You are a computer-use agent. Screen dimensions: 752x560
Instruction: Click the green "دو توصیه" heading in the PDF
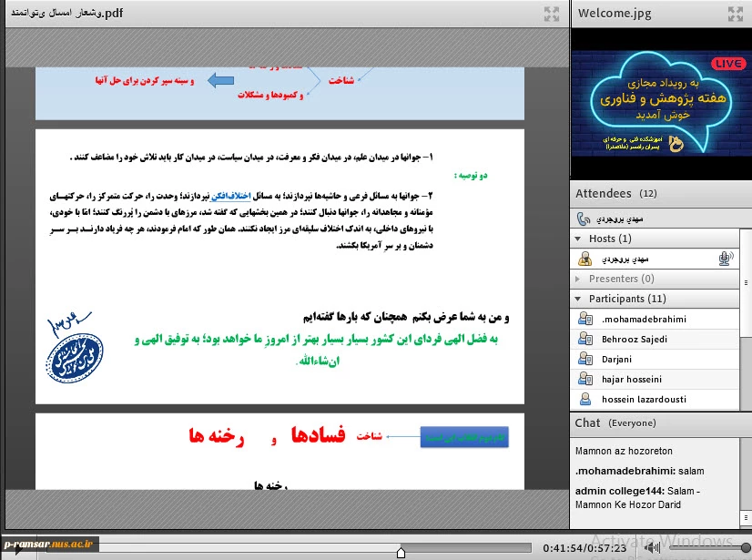tap(471, 176)
